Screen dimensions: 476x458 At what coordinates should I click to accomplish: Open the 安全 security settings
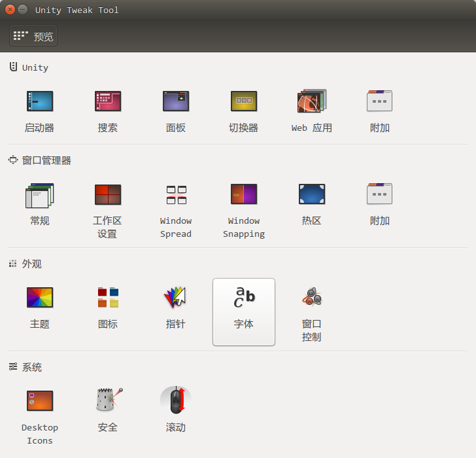pyautogui.click(x=108, y=411)
